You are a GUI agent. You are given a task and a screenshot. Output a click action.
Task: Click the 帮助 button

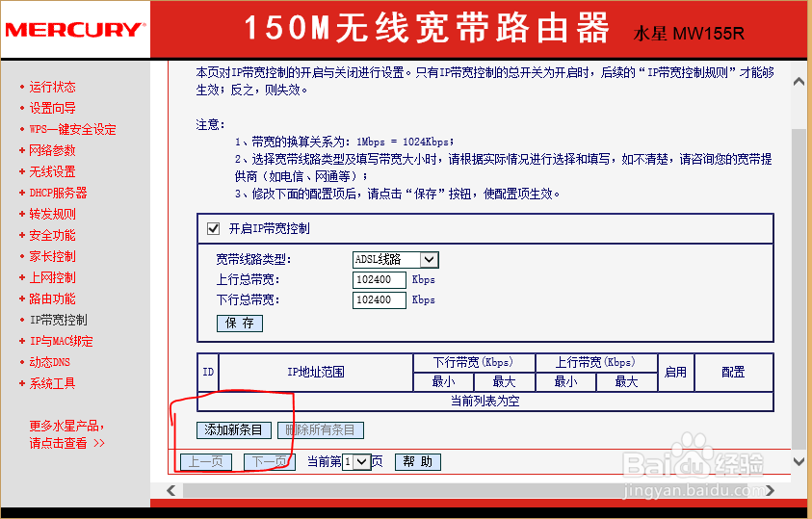point(418,461)
